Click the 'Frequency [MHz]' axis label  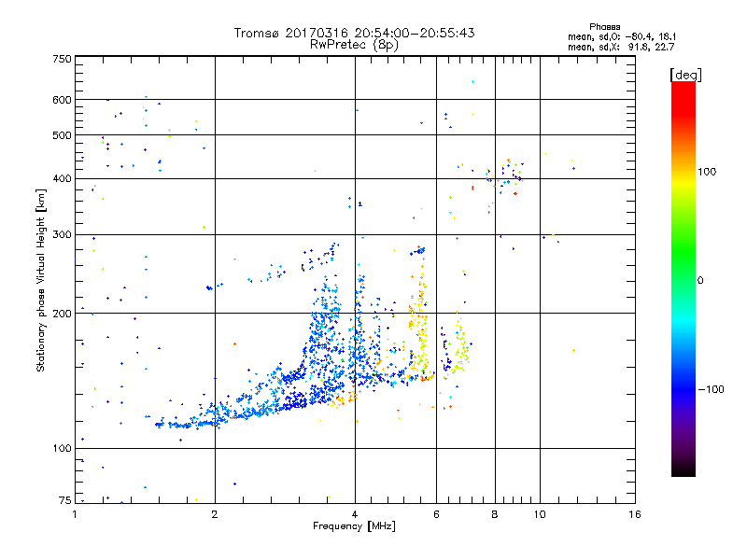tap(354, 526)
